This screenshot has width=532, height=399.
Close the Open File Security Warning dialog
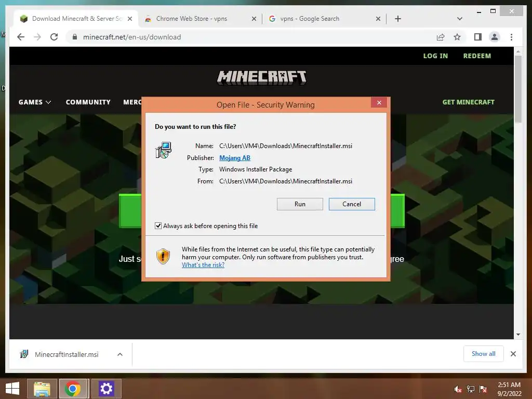pos(379,102)
